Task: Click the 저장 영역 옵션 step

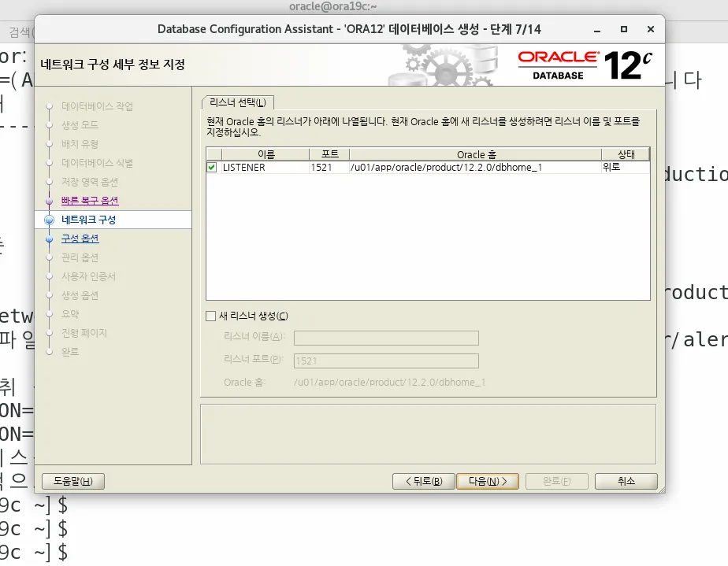Action: [90, 182]
